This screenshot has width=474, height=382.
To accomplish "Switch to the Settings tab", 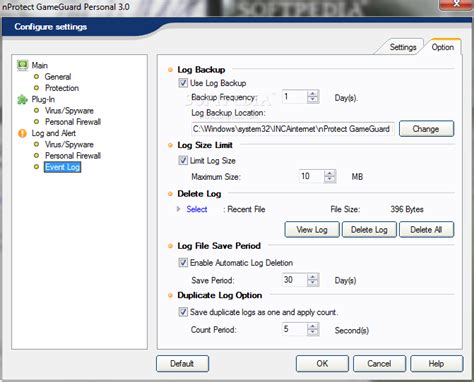I will coord(403,47).
